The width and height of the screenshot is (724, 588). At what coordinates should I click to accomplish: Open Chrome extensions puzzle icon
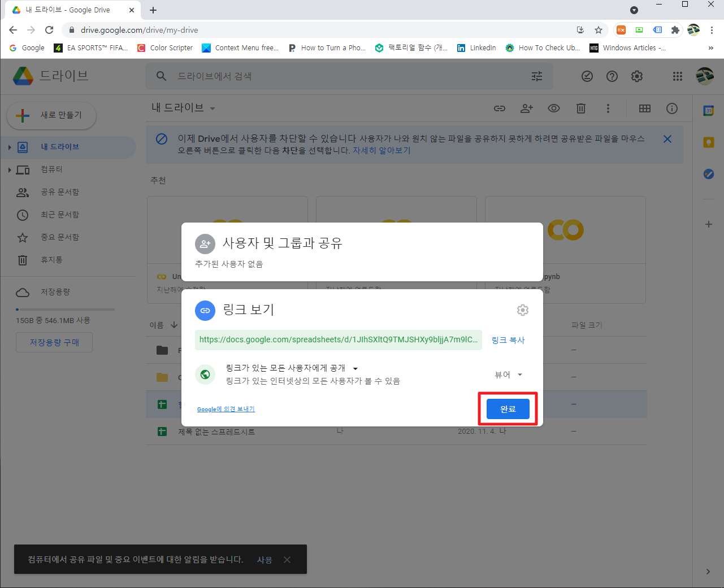675,30
